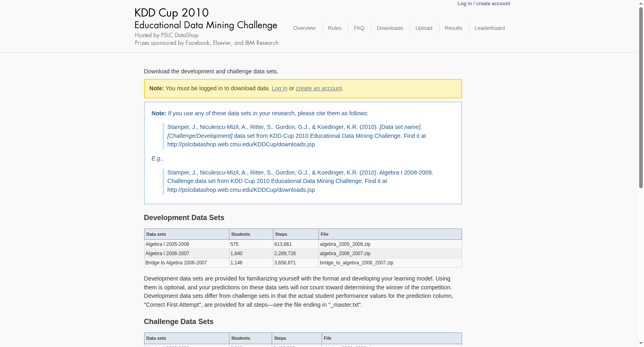This screenshot has height=347, width=644.
Task: Click the prizes sponsored by Facebook line
Action: click(x=206, y=43)
